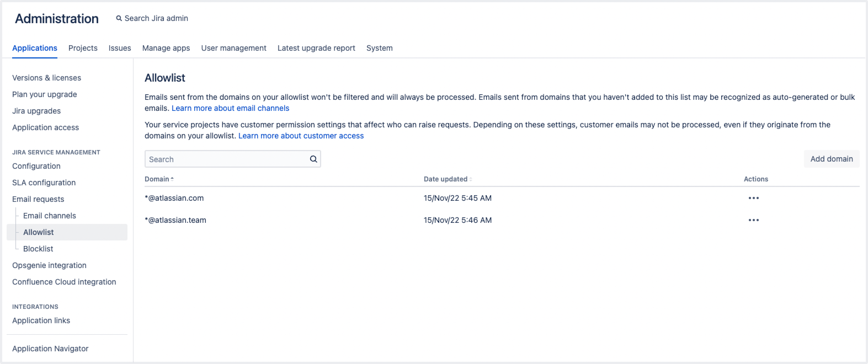
Task: Go to Versions & licenses page
Action: coord(47,78)
